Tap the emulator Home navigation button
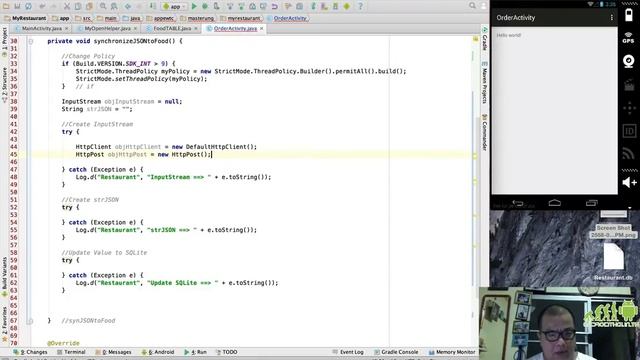This screenshot has height=360, width=640. (554, 203)
